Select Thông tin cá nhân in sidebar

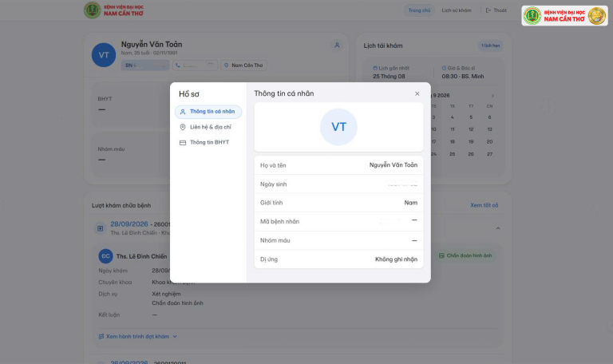pos(208,112)
